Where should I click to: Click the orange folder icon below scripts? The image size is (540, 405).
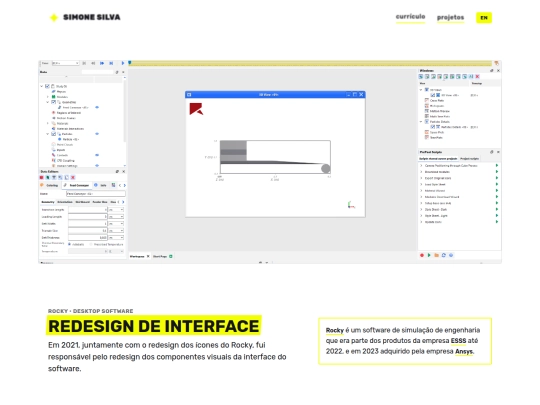(x=436, y=255)
